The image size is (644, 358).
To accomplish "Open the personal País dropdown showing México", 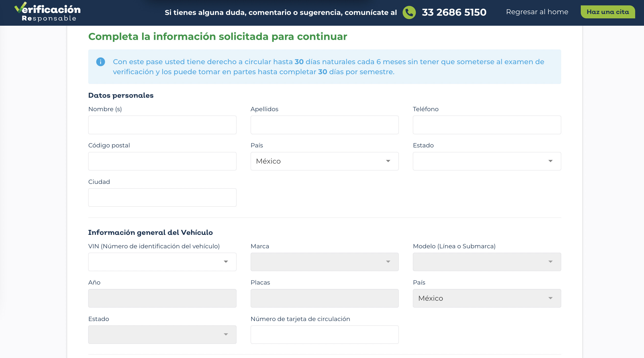I will (x=324, y=161).
